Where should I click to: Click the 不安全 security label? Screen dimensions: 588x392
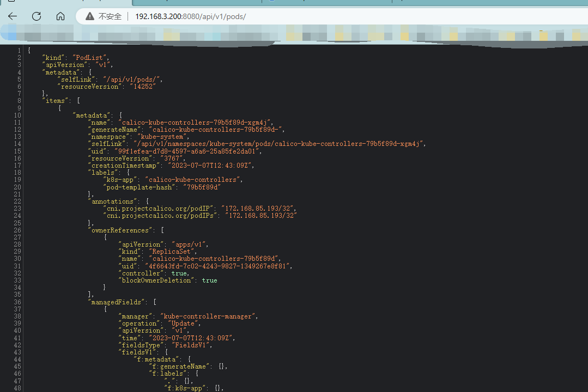(x=110, y=16)
